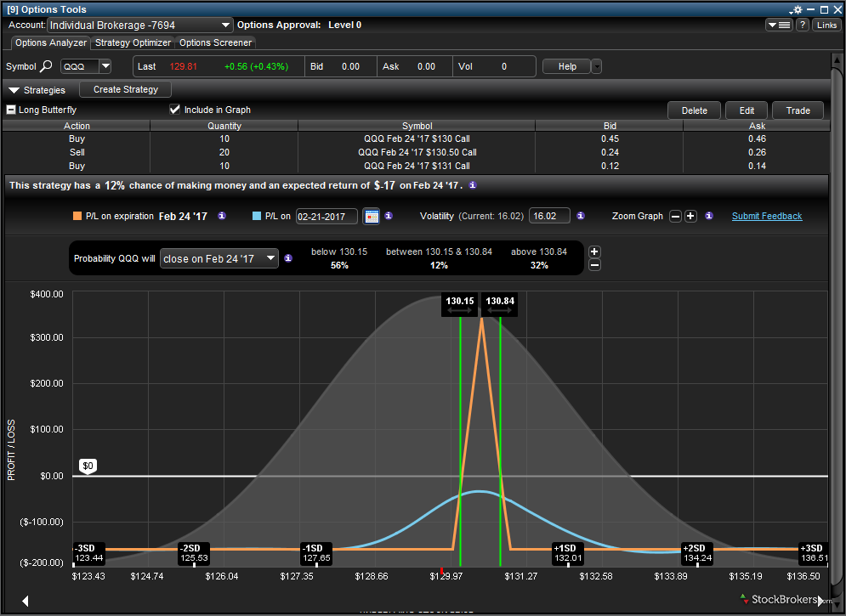Click the Create Strategy button
The width and height of the screenshot is (846, 616).
[126, 89]
